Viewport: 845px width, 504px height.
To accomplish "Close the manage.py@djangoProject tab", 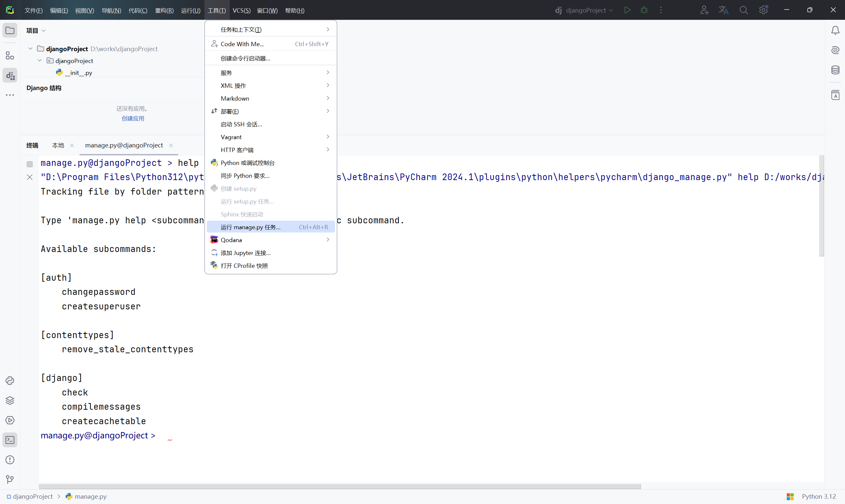I will click(171, 145).
